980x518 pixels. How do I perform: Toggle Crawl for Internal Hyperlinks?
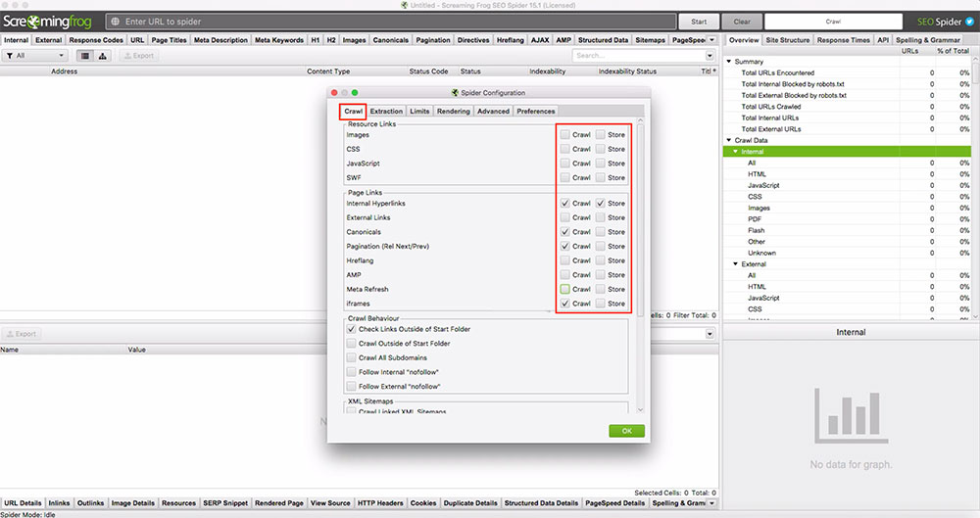565,203
